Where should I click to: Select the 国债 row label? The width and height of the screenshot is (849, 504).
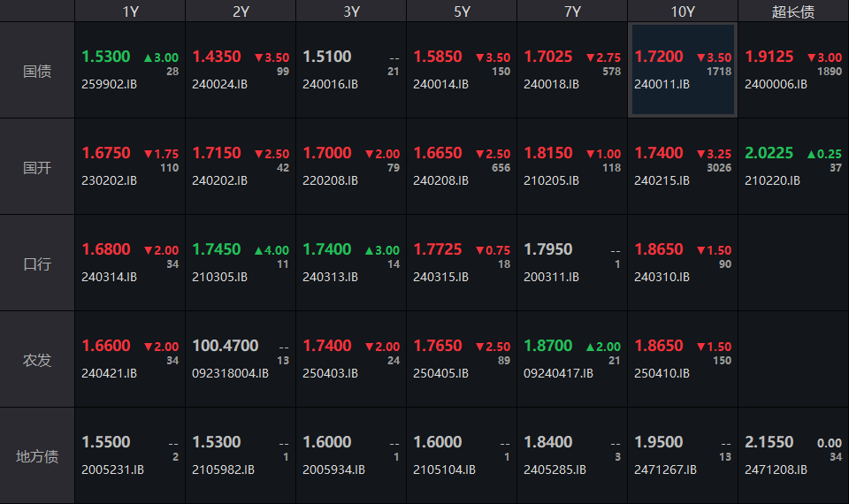coord(37,71)
